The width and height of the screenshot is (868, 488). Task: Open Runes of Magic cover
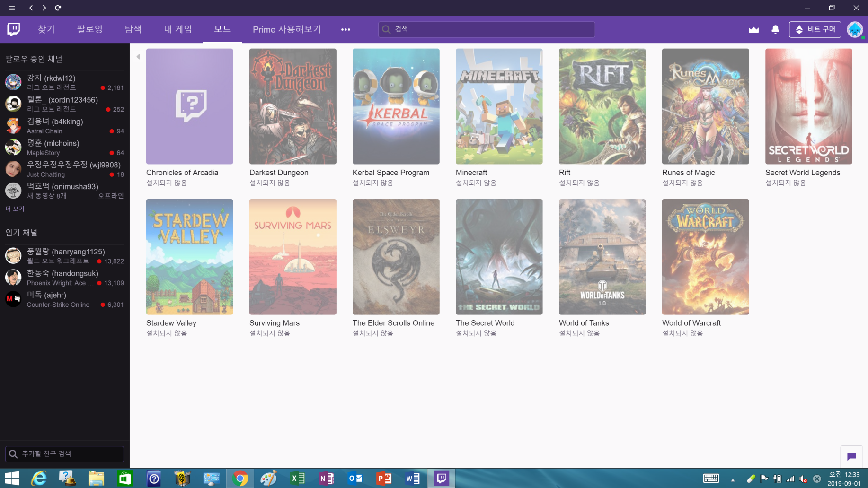tap(705, 106)
